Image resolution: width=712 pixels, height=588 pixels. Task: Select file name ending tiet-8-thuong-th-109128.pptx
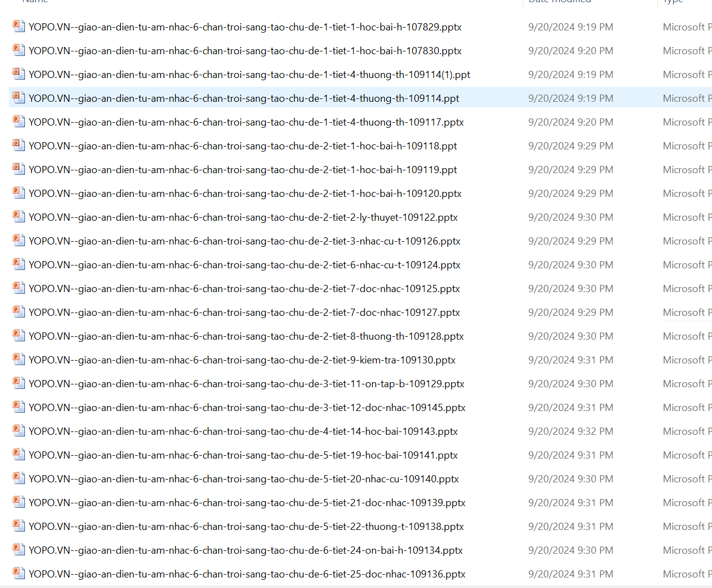coord(246,336)
